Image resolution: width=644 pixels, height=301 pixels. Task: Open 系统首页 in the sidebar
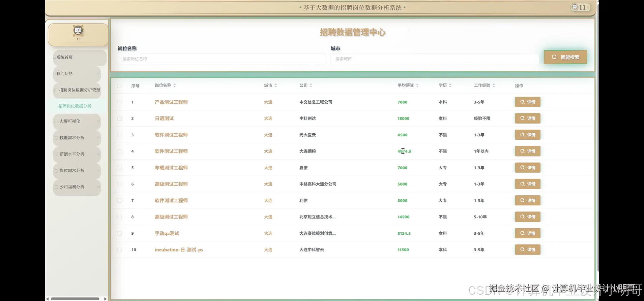point(80,58)
